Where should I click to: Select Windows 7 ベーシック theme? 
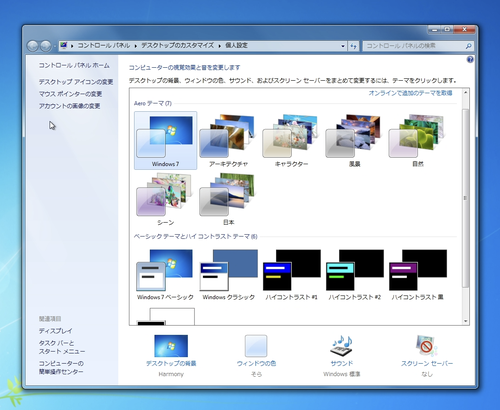(165, 274)
